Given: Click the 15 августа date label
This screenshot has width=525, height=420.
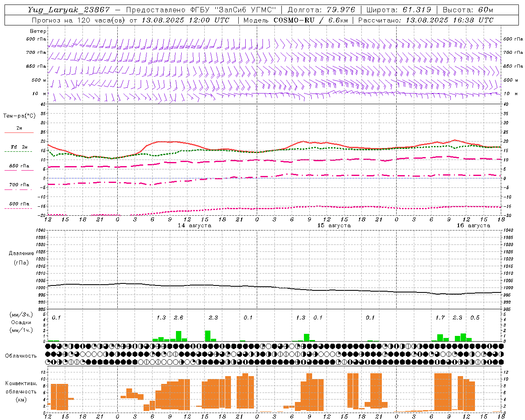Looking at the screenshot, I should pyautogui.click(x=334, y=226).
